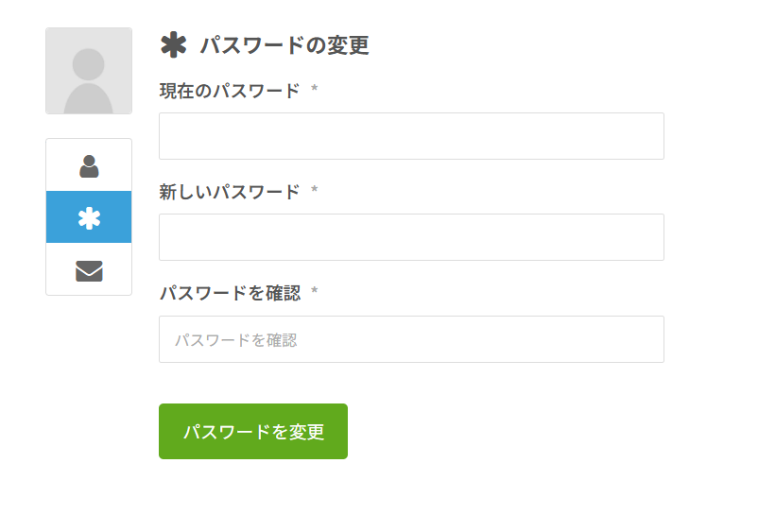Click the パスワードの変更 heading text

click(284, 44)
